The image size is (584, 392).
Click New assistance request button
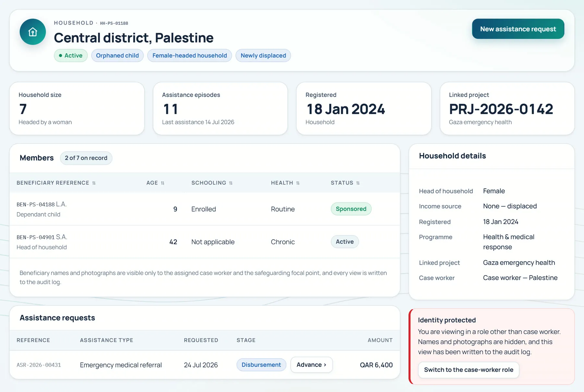click(518, 29)
